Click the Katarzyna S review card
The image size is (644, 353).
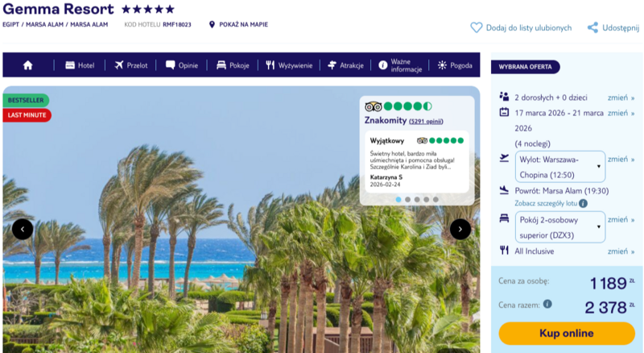point(417,162)
